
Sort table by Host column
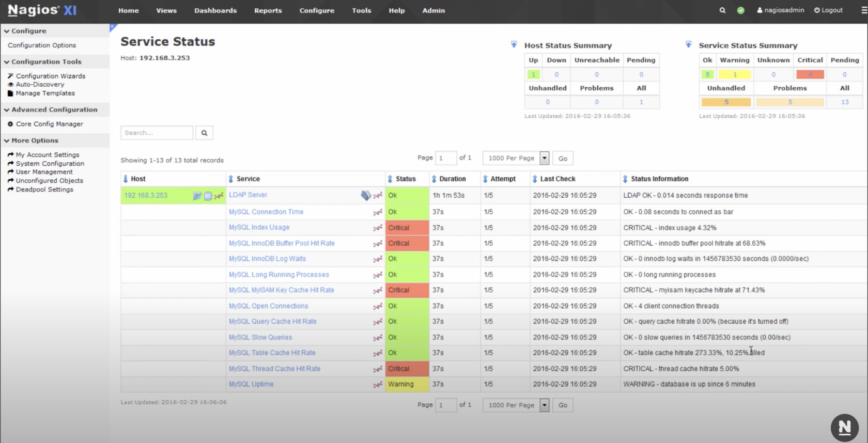pos(134,179)
